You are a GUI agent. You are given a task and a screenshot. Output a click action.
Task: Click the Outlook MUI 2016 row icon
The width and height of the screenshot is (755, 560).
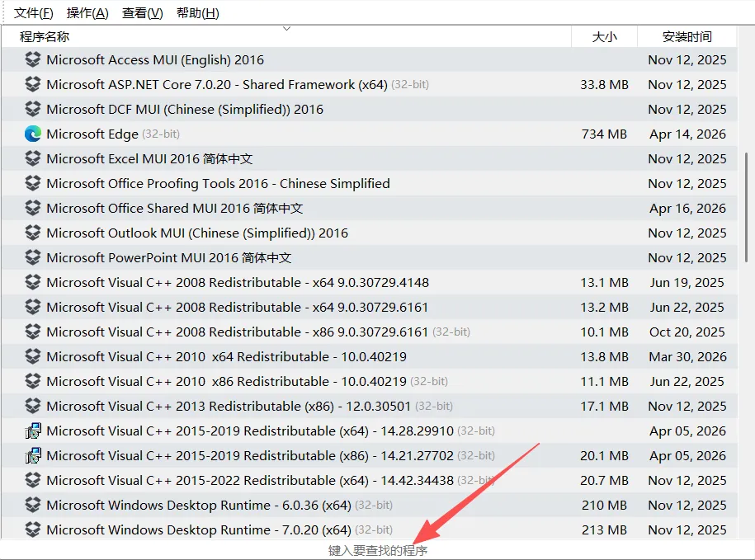point(33,233)
